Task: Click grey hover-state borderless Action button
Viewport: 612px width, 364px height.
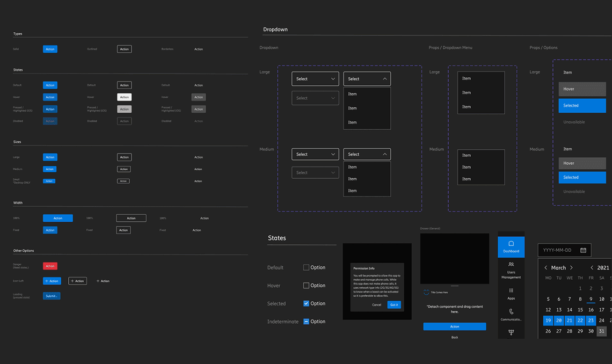Action: click(199, 97)
